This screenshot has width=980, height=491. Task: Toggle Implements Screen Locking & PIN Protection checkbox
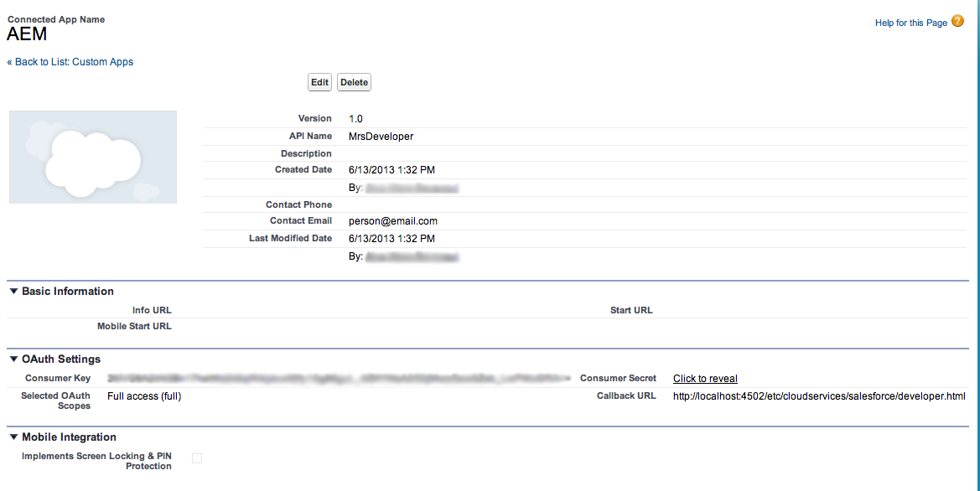pyautogui.click(x=197, y=458)
